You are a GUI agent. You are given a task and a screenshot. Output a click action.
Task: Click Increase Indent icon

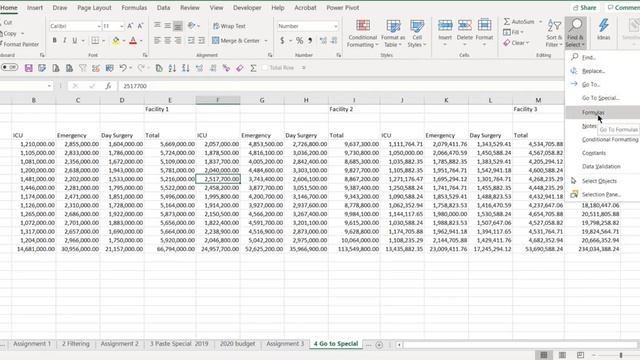point(201,40)
